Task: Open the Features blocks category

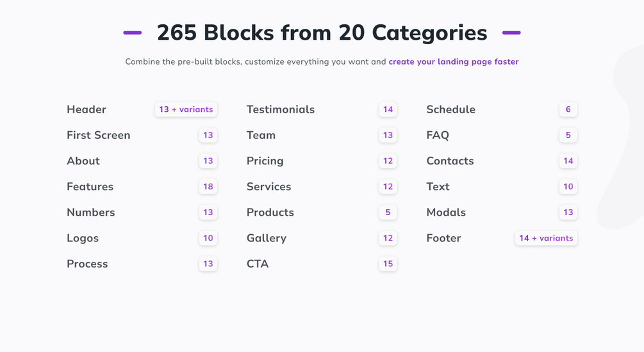Action: pyautogui.click(x=90, y=187)
